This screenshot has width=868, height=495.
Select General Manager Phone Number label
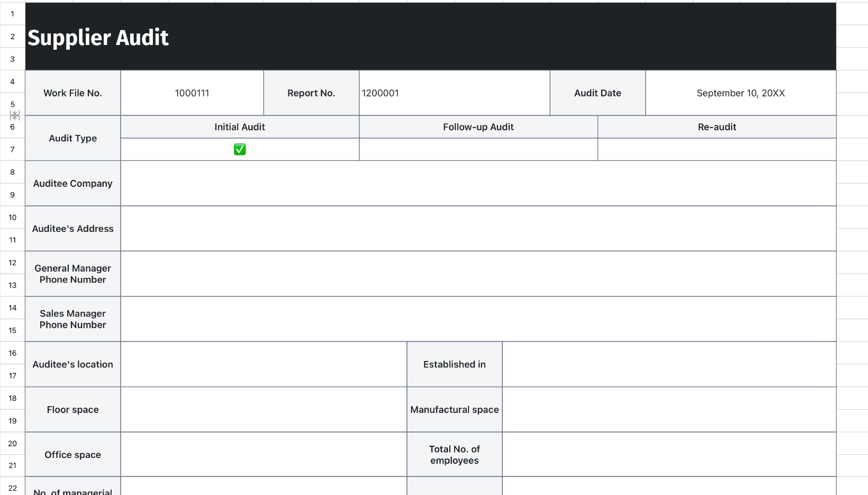(73, 274)
